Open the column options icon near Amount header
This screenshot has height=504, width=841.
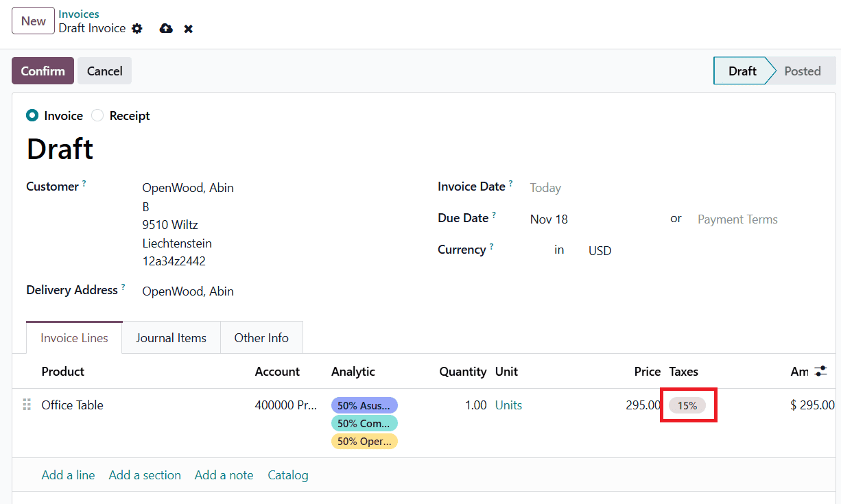click(820, 371)
